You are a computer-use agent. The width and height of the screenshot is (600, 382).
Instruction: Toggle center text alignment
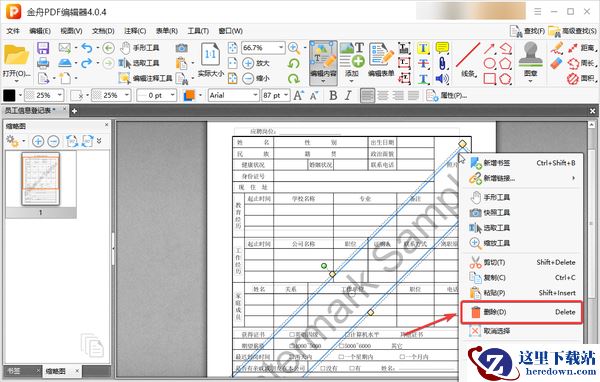(x=383, y=96)
